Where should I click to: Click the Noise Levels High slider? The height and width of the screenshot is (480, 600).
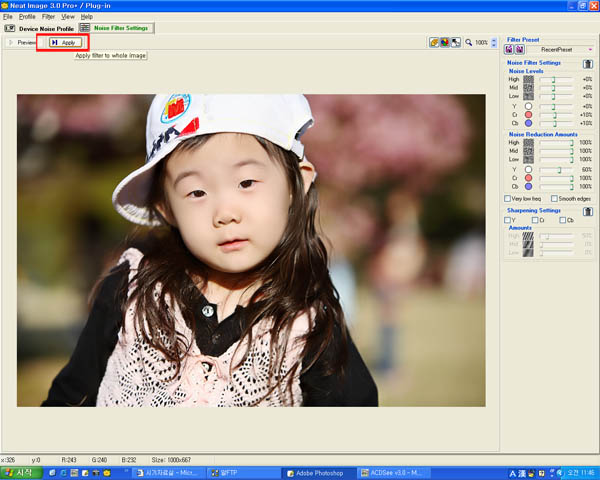[x=556, y=79]
